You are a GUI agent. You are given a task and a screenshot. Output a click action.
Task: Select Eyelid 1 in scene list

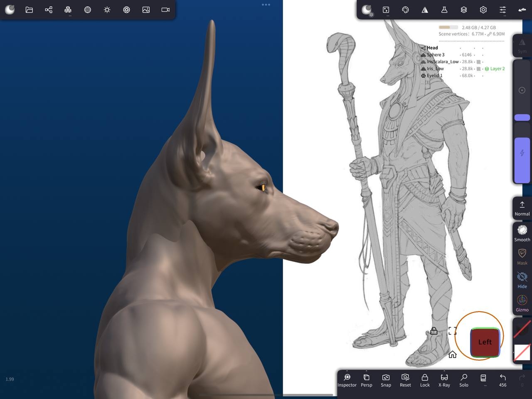[x=434, y=76]
